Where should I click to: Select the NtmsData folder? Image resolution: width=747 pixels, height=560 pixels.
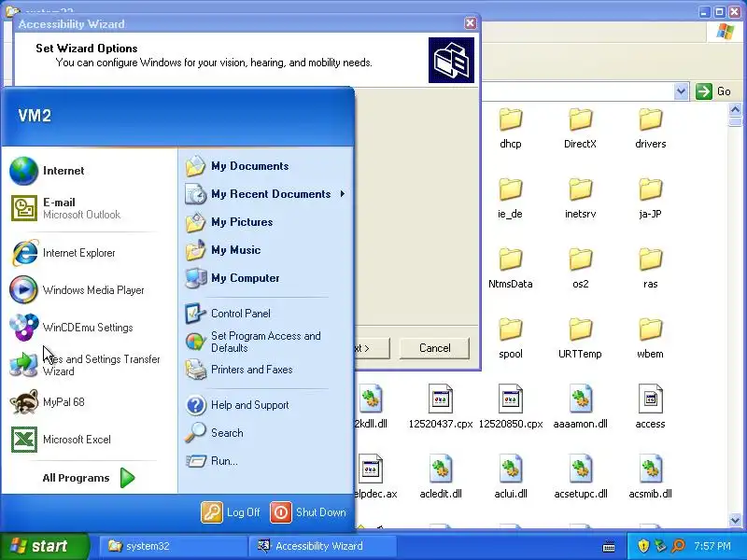[511, 269]
